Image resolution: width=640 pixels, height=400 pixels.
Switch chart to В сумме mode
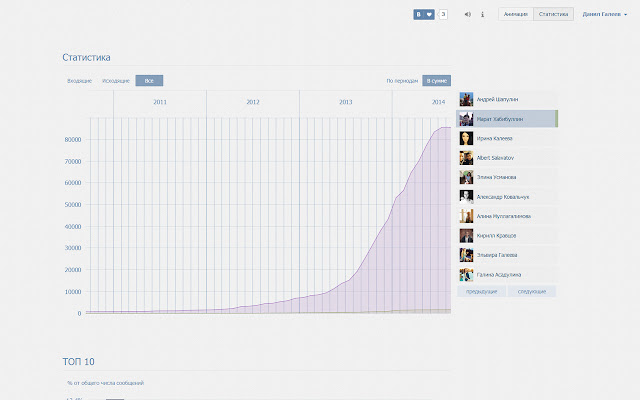pyautogui.click(x=437, y=81)
